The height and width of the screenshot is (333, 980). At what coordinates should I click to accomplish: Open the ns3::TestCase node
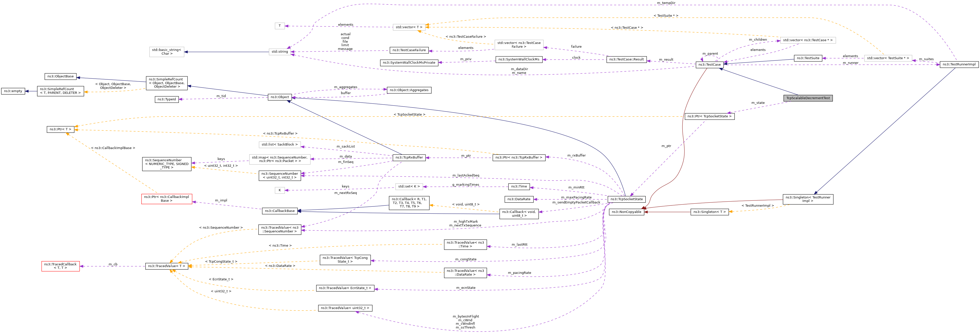(x=710, y=65)
